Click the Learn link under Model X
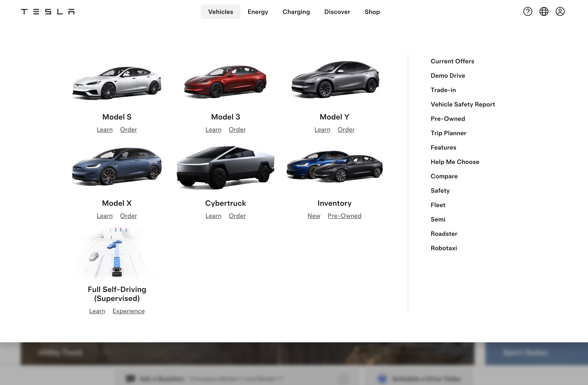The height and width of the screenshot is (385, 588). coord(105,216)
